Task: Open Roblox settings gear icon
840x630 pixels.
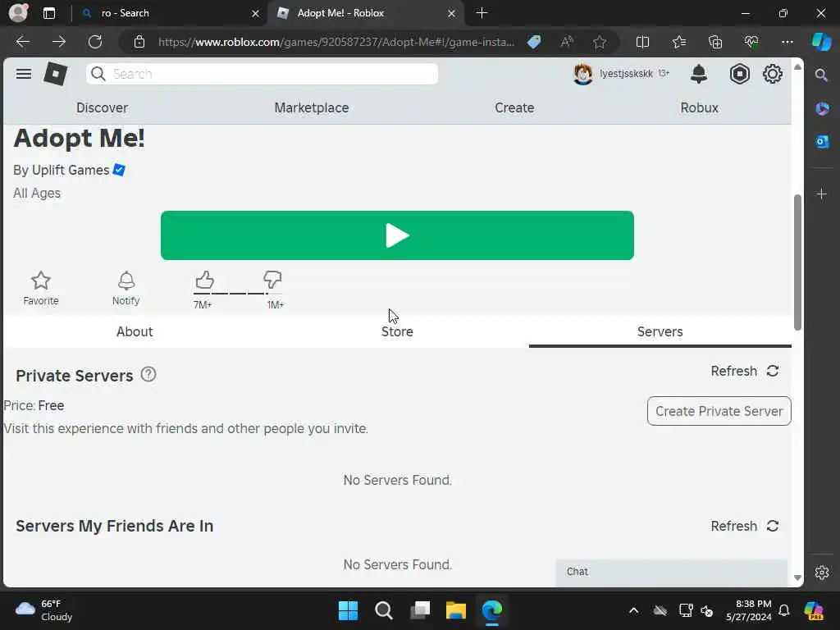Action: tap(773, 74)
